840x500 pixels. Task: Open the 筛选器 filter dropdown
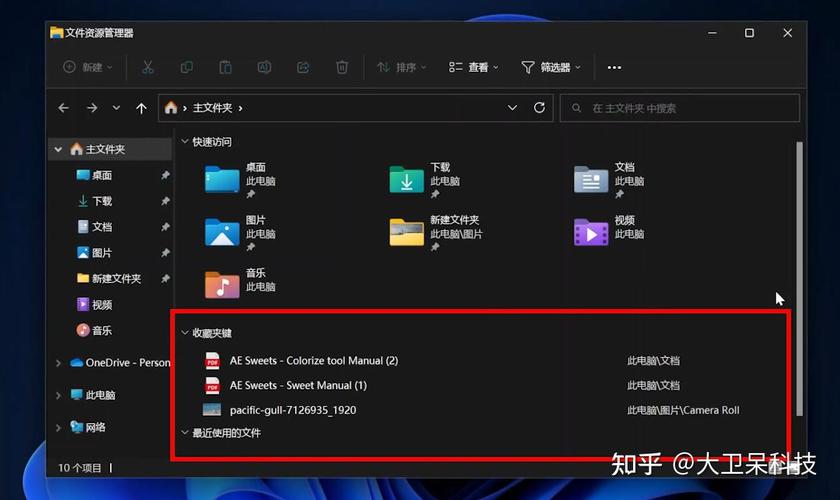click(x=551, y=67)
